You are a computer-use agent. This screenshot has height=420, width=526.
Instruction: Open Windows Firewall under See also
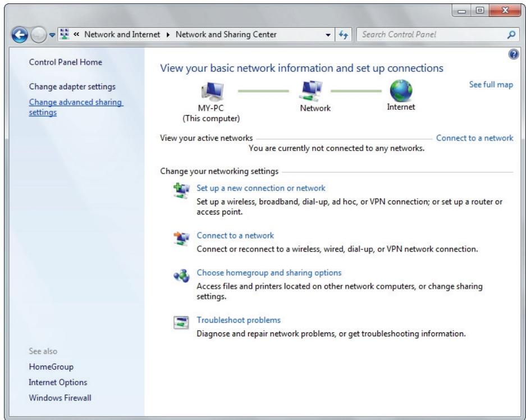60,398
